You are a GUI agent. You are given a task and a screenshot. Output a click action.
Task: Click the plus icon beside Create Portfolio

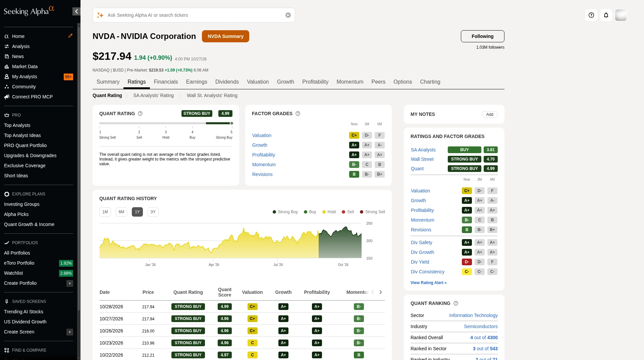(x=70, y=283)
